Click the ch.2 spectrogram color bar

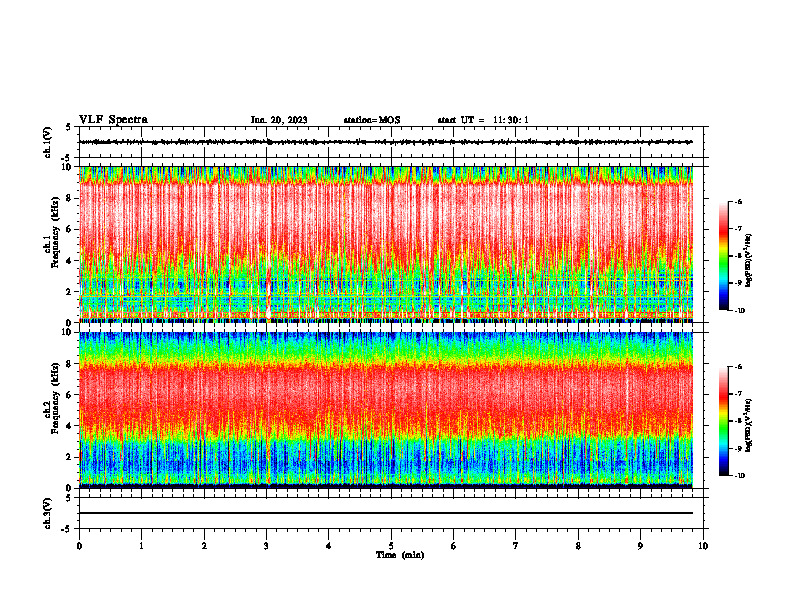723,421
